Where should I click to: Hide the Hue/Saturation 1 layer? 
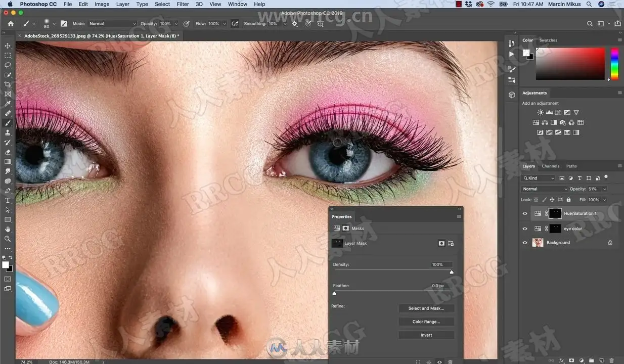coord(525,213)
